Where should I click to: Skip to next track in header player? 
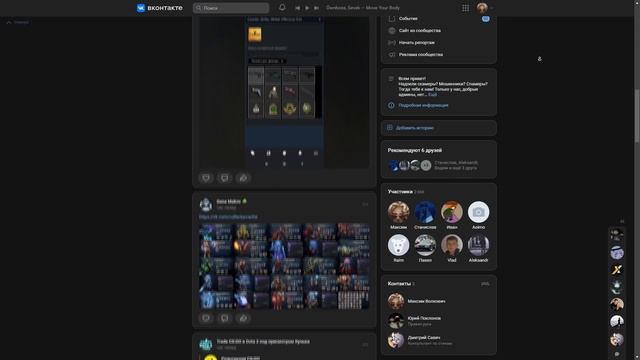tap(316, 8)
